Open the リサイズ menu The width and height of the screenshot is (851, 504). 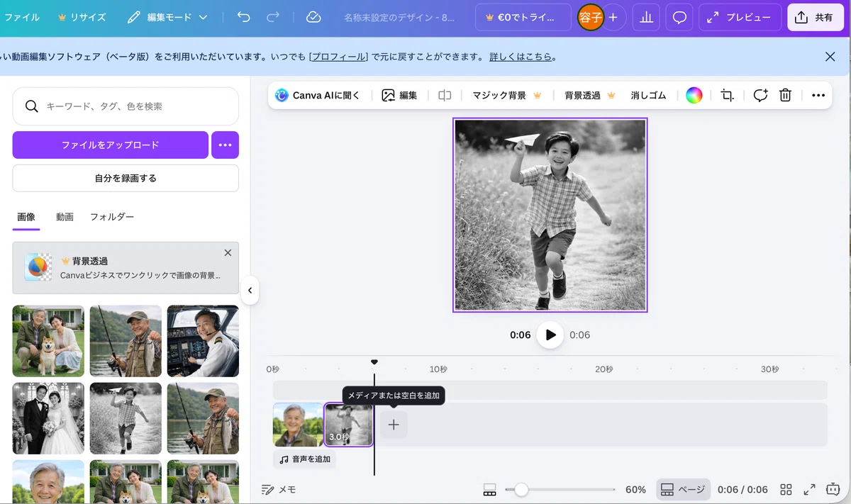(82, 17)
